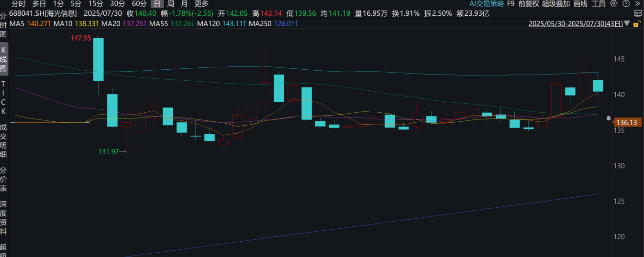Open 成交明细 in left sidebar
Screen dimensions: 644x257
click(4, 141)
